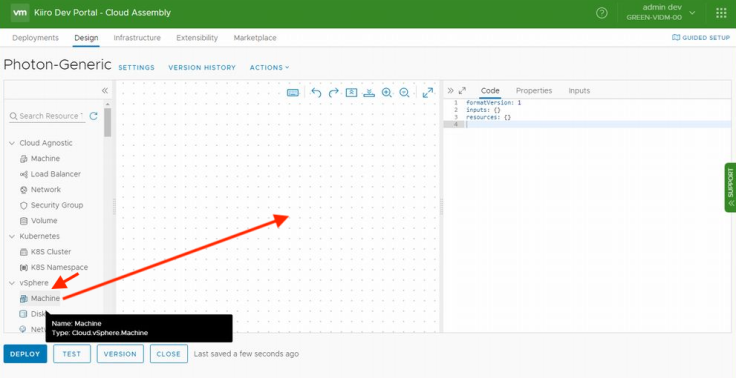Screen dimensions: 736x378
Task: Click the resource list scrollbar thumb
Action: [107, 122]
